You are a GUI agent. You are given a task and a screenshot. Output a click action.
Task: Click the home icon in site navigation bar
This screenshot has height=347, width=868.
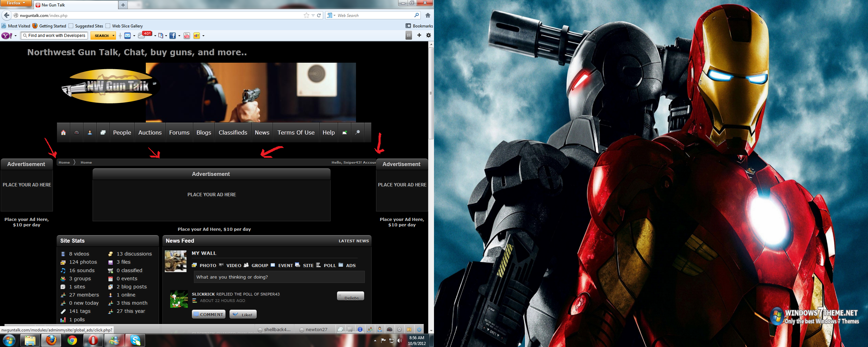tap(63, 132)
